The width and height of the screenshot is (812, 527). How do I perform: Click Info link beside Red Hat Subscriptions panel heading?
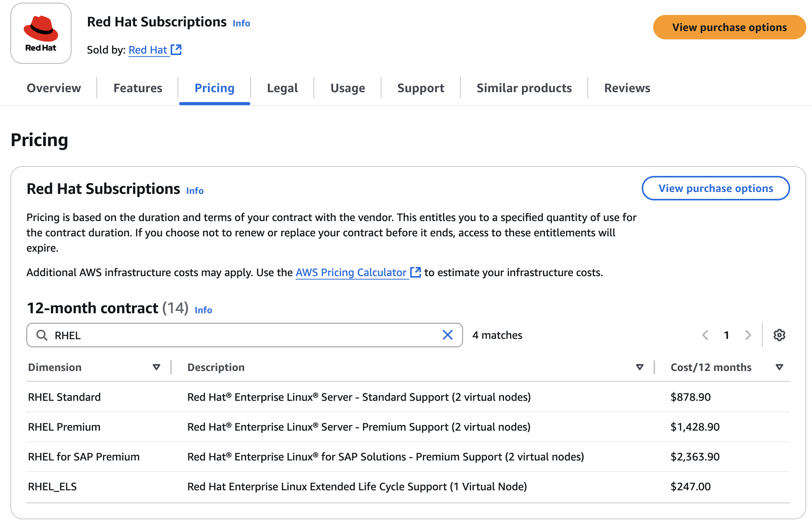tap(195, 191)
